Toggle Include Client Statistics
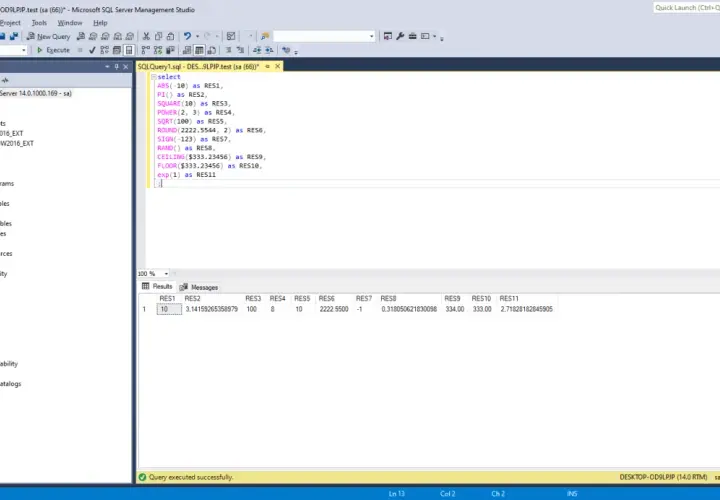Image resolution: width=720 pixels, height=500 pixels. pos(170,50)
